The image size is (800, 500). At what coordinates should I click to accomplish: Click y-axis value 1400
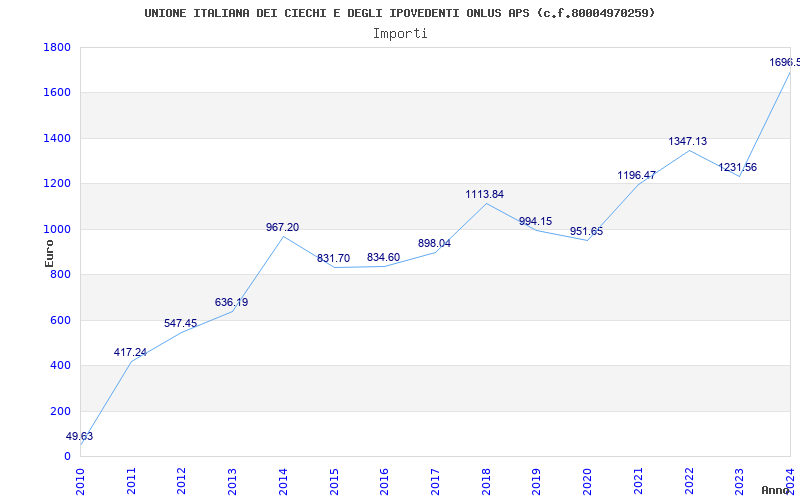(x=57, y=138)
